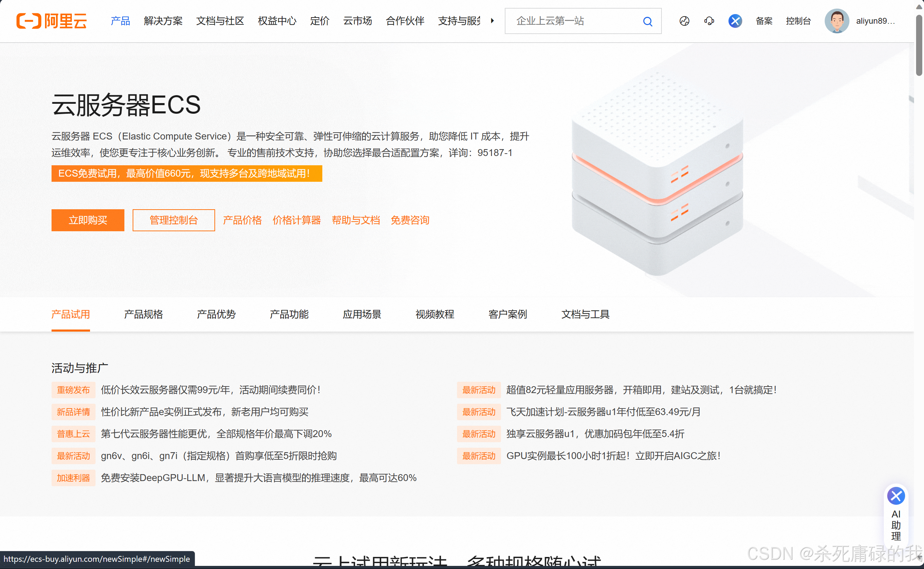Select the 产品功能 tab

(x=289, y=314)
